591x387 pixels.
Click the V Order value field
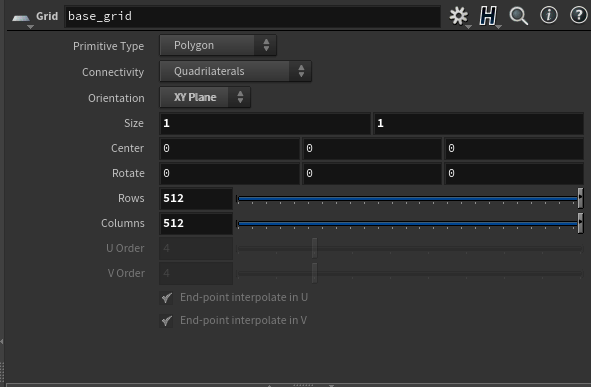click(196, 273)
